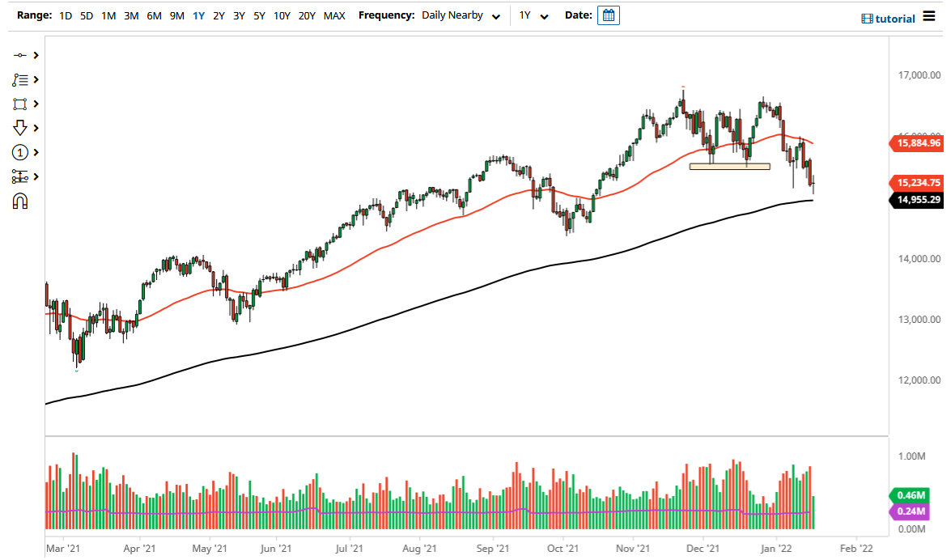The width and height of the screenshot is (951, 560).
Task: Switch chart range to 6M
Action: [154, 15]
